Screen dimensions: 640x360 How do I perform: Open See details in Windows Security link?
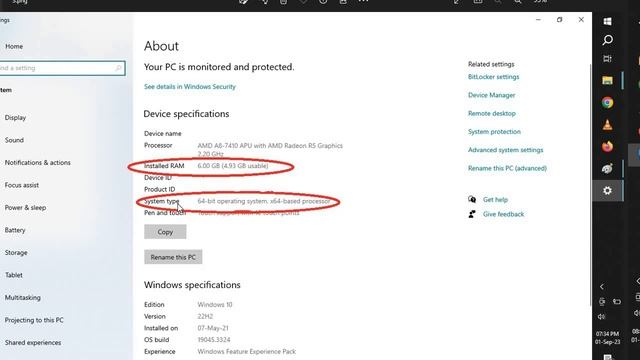click(x=190, y=87)
